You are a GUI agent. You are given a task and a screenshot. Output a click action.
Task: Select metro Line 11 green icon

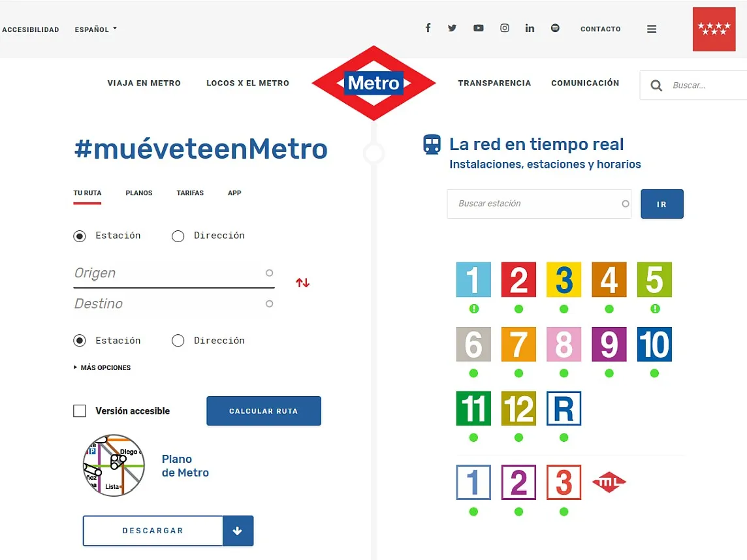point(473,409)
